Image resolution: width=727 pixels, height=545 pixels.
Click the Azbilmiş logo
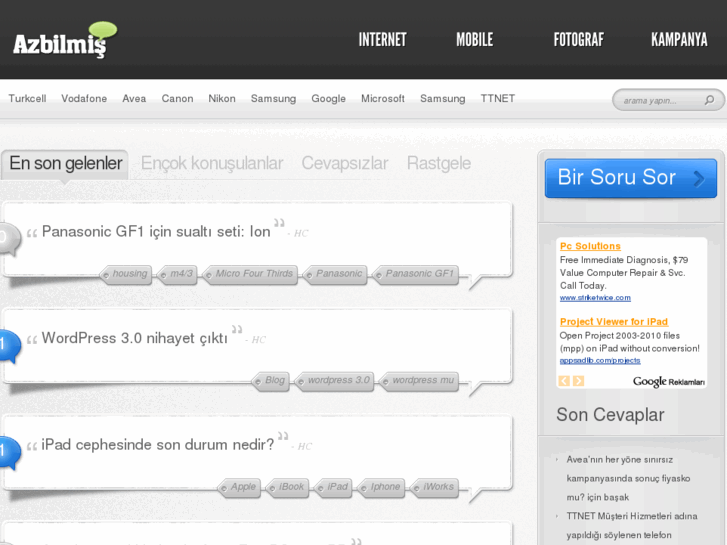tap(65, 40)
